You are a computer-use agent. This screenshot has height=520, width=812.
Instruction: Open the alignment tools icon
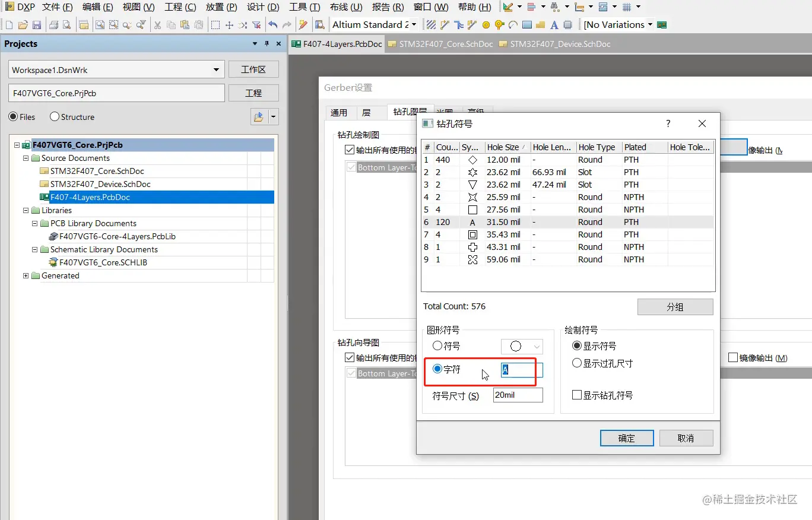pos(531,7)
